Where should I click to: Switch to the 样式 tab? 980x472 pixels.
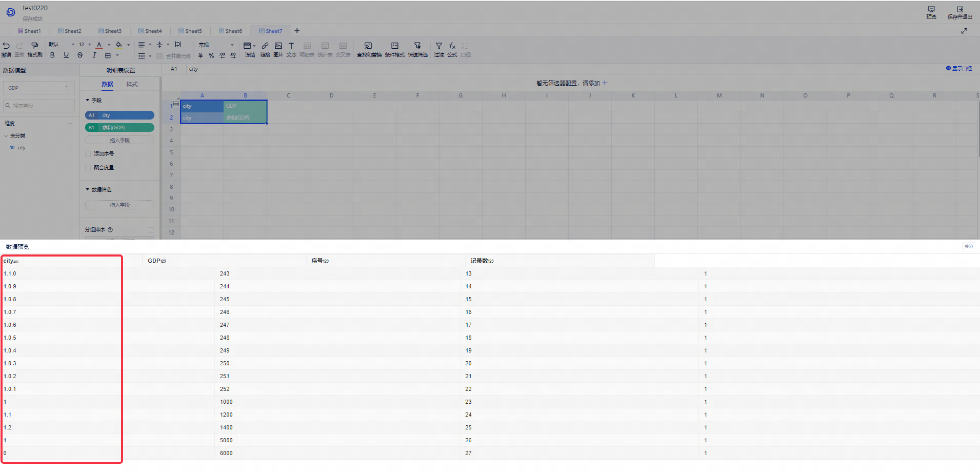(132, 85)
